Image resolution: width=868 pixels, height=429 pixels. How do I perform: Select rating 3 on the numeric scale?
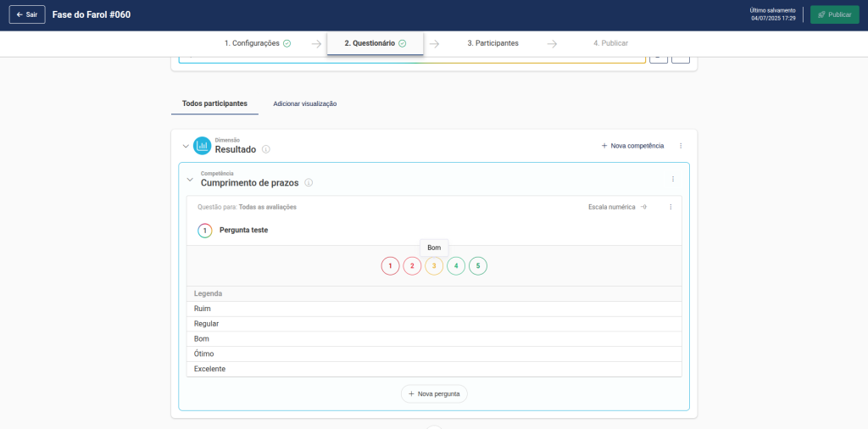pyautogui.click(x=434, y=266)
